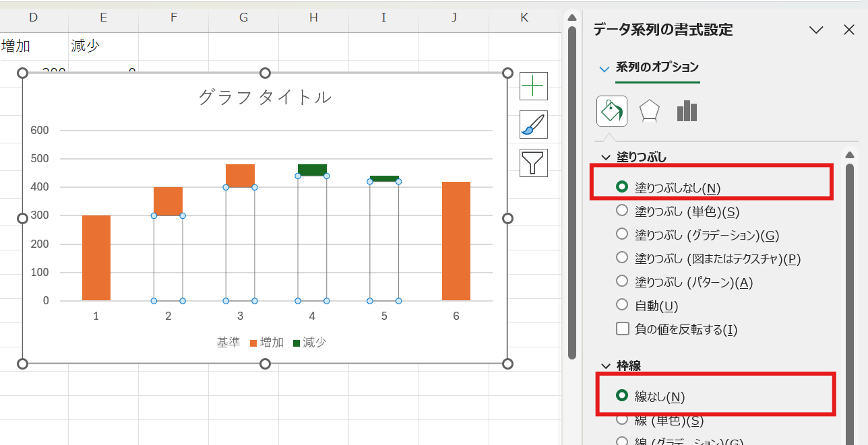This screenshot has width=868, height=445.
Task: Select the 線なし radio button
Action: pyautogui.click(x=621, y=396)
